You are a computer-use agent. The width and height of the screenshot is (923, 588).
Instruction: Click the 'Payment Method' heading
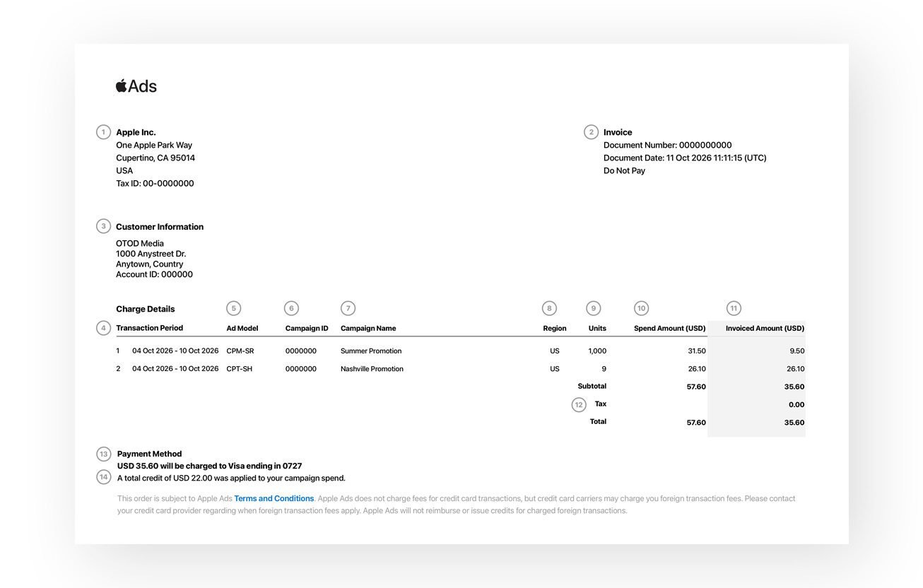[x=149, y=454]
